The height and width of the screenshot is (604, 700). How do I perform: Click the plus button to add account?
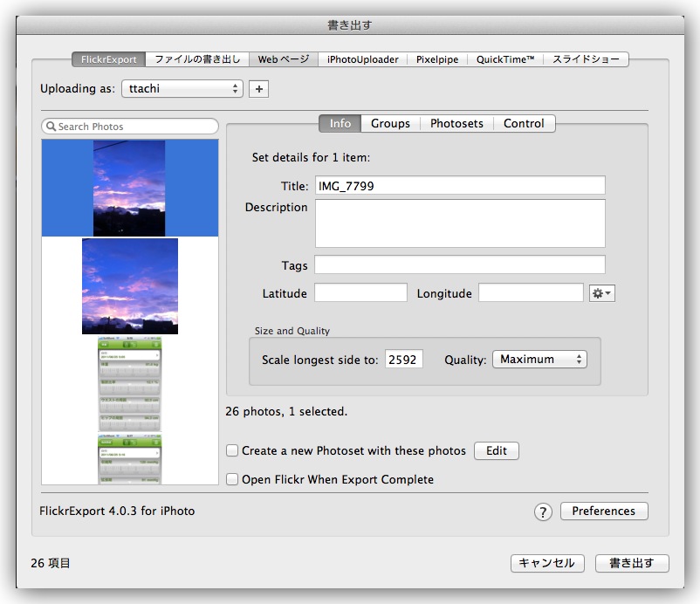[x=258, y=89]
